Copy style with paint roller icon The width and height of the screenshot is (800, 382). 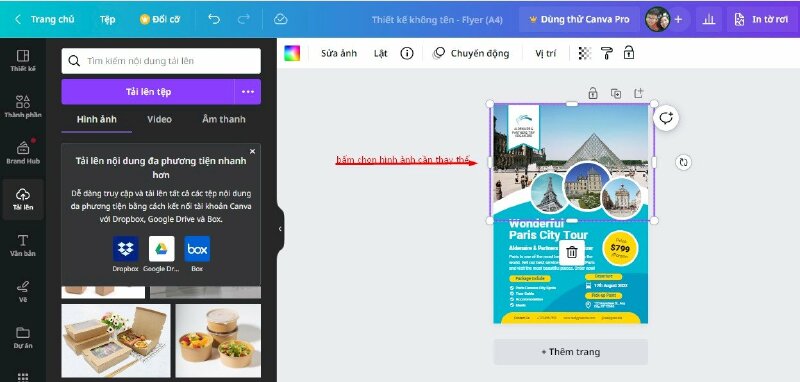(607, 54)
